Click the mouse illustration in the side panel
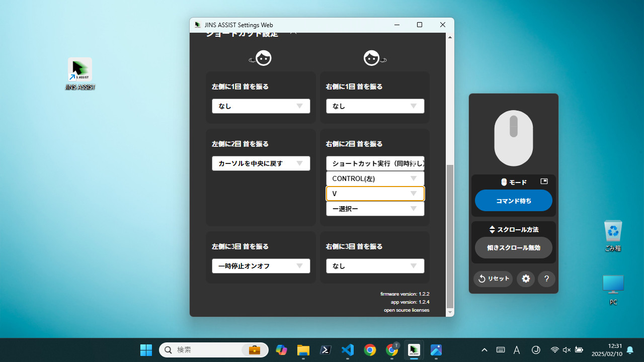This screenshot has height=362, width=644. pyautogui.click(x=513, y=138)
